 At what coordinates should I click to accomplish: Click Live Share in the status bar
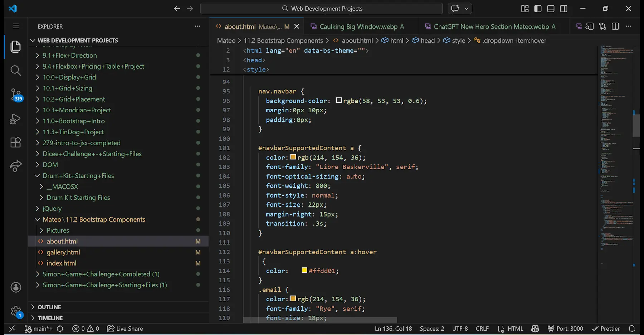click(x=125, y=328)
